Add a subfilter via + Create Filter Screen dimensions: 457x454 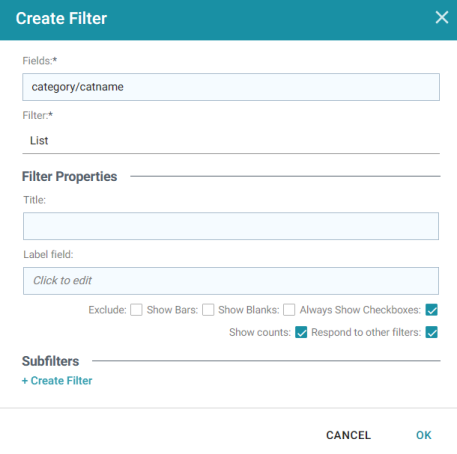point(57,381)
